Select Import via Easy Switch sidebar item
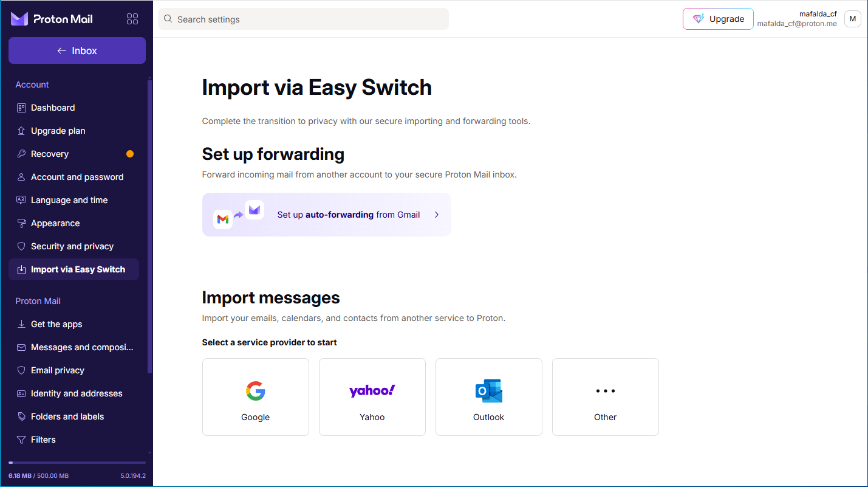Screen dimensions: 868x487 (x=73, y=269)
